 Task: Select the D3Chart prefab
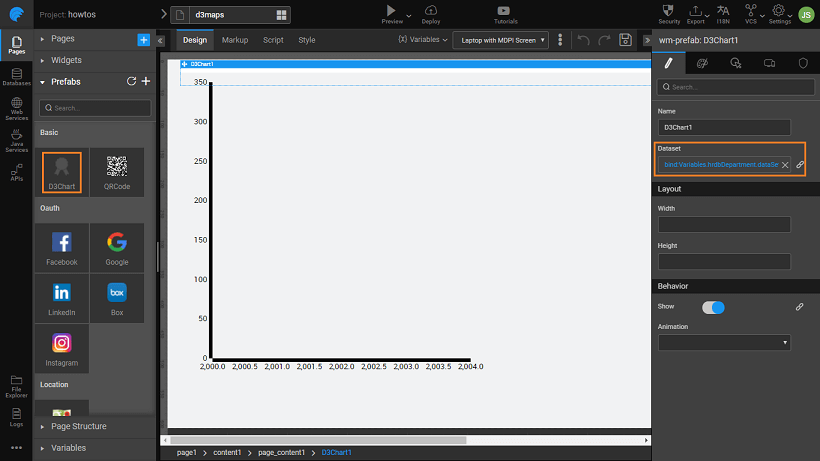click(x=61, y=171)
